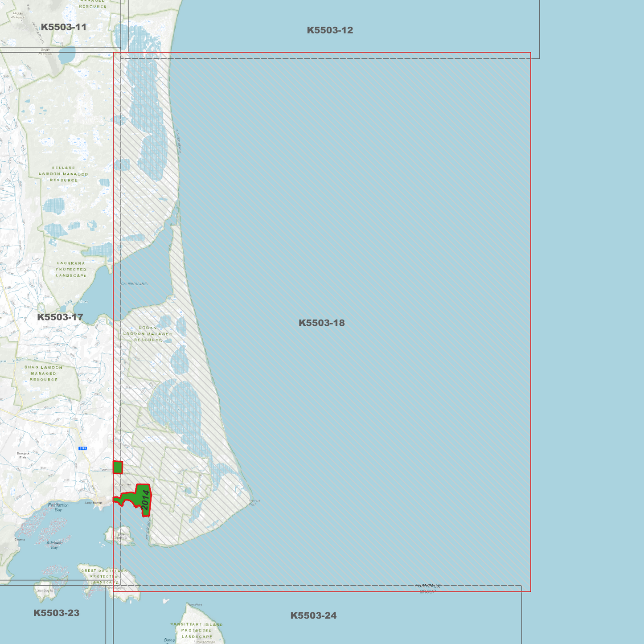This screenshot has width=644, height=644.
Task: Click the Petrifaction Bay label
Action: click(58, 507)
